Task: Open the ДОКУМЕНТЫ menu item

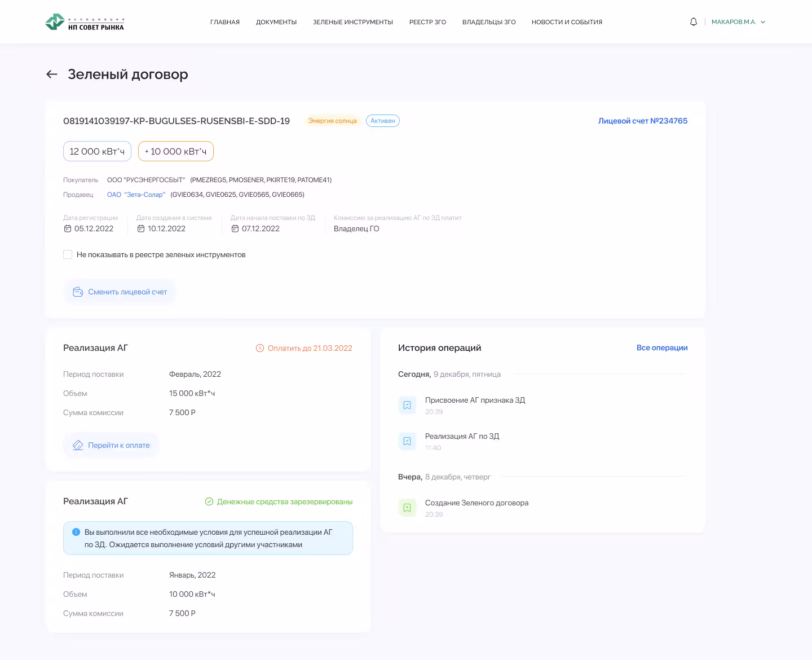Action: point(276,22)
